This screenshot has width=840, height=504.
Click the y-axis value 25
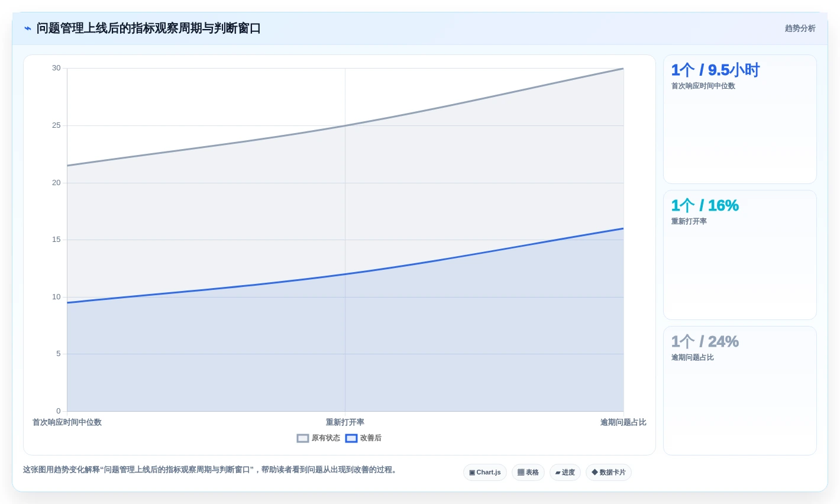tap(56, 125)
